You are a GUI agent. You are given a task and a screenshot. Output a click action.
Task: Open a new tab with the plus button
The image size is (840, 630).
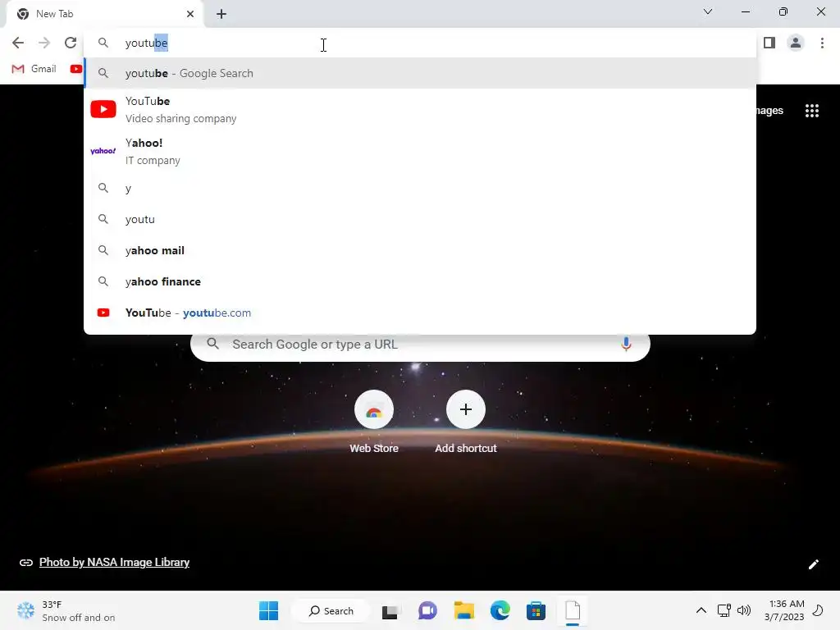tap(221, 14)
